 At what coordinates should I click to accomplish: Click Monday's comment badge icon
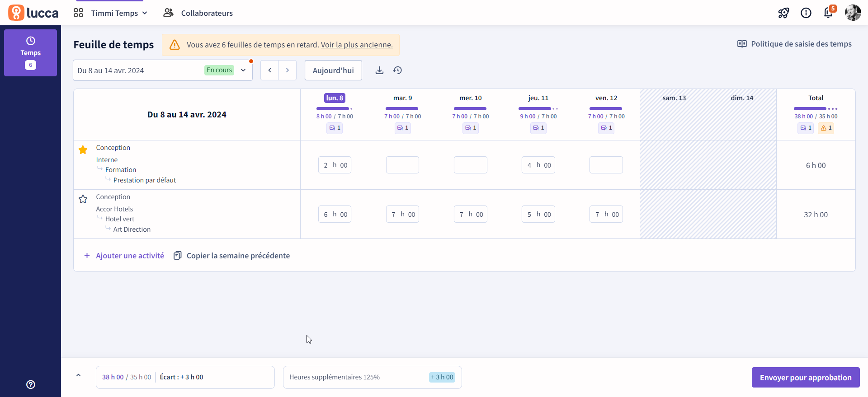tap(335, 128)
